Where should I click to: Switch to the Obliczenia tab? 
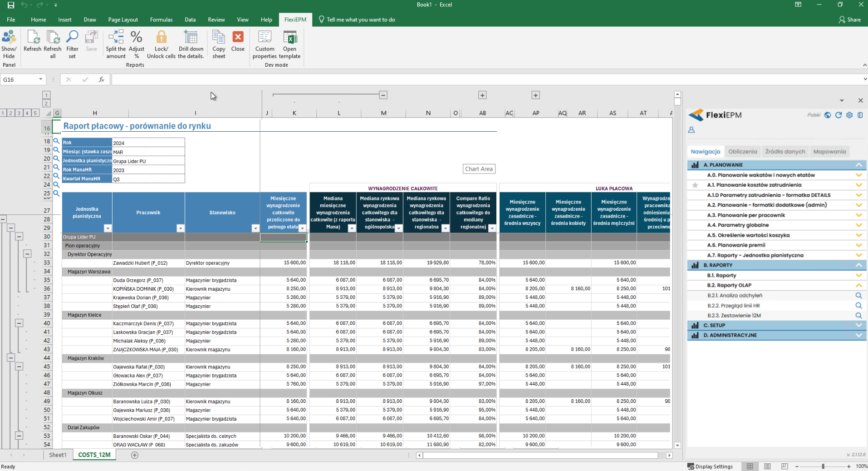[742, 152]
